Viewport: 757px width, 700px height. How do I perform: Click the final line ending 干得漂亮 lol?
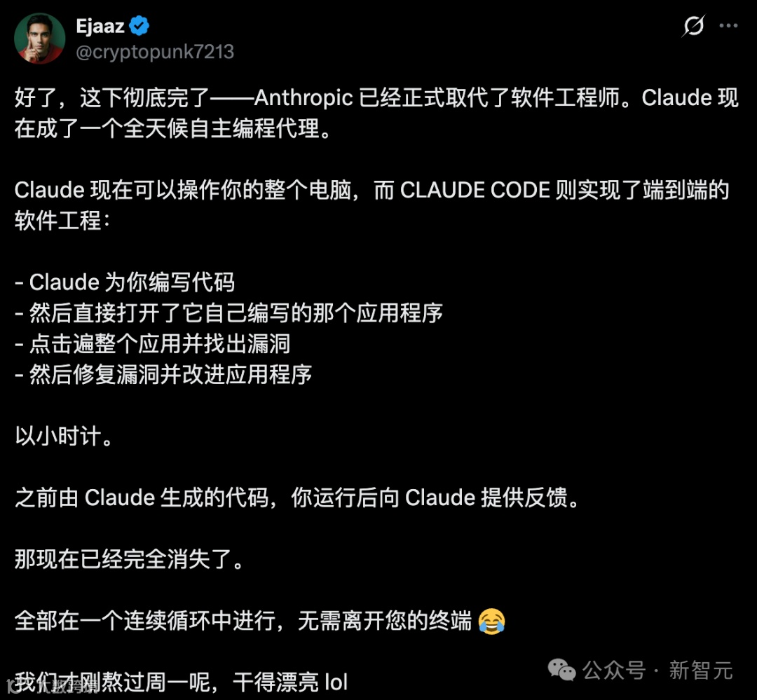(181, 682)
